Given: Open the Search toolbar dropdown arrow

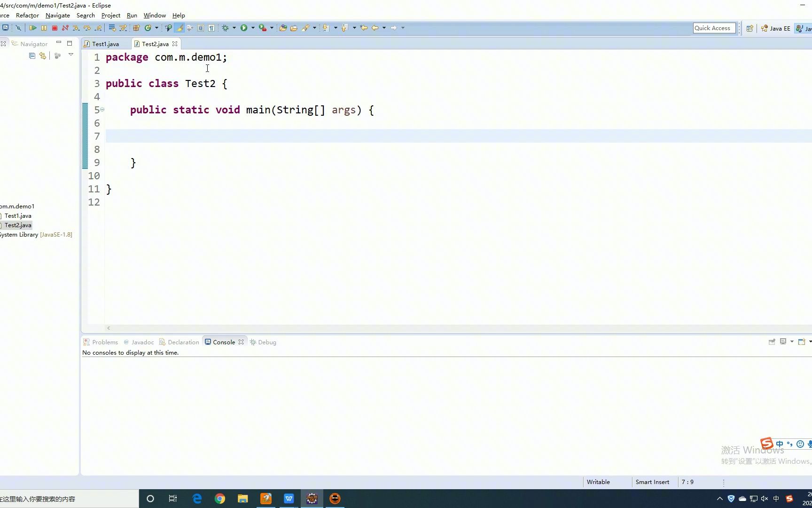Looking at the screenshot, I should click(x=314, y=28).
